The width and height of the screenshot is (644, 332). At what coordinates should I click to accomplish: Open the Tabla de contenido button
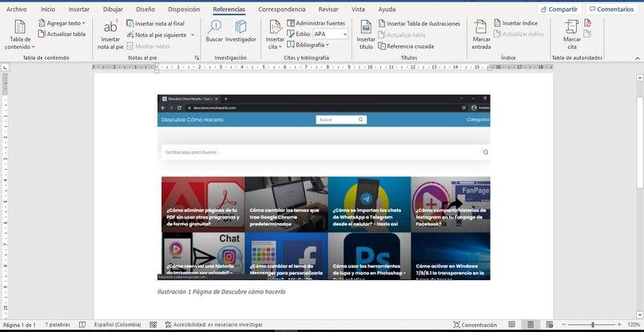[x=20, y=35]
